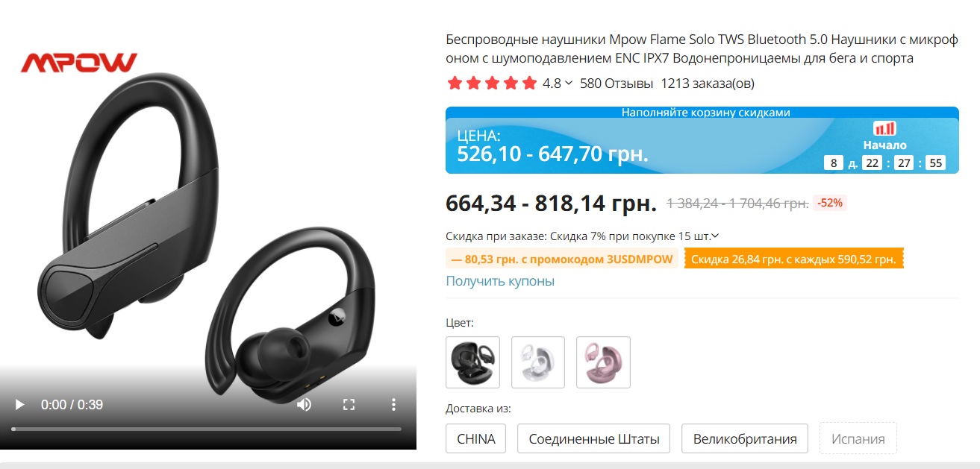Select the white earphones color option
Viewport: 980px width, 469px height.
[538, 362]
